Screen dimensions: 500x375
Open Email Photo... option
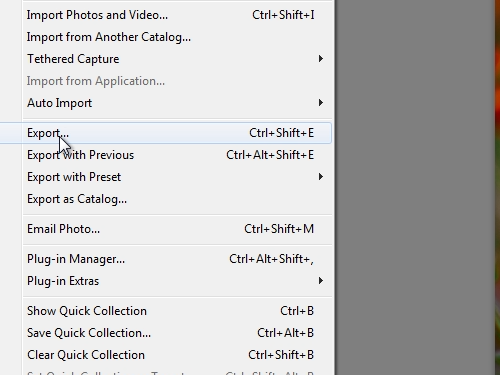(x=177, y=229)
